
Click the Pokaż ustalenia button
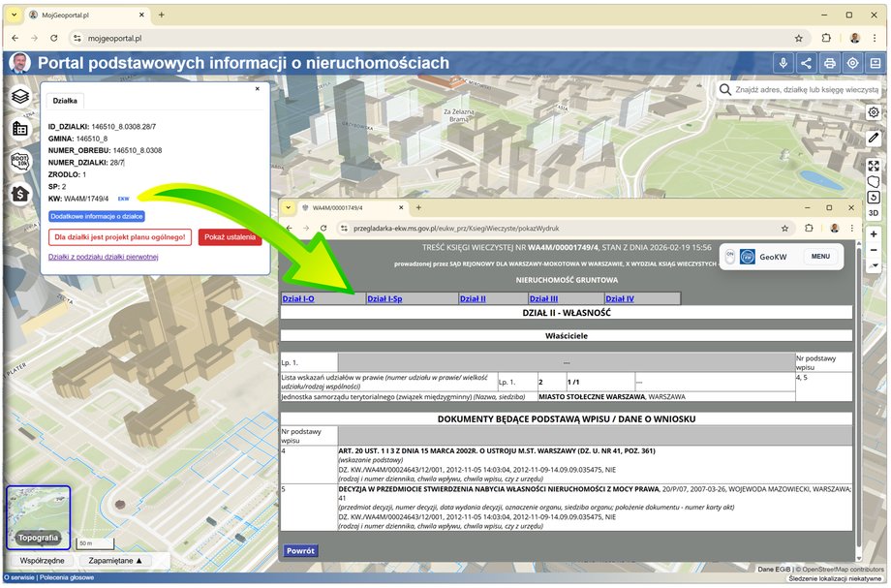click(229, 237)
